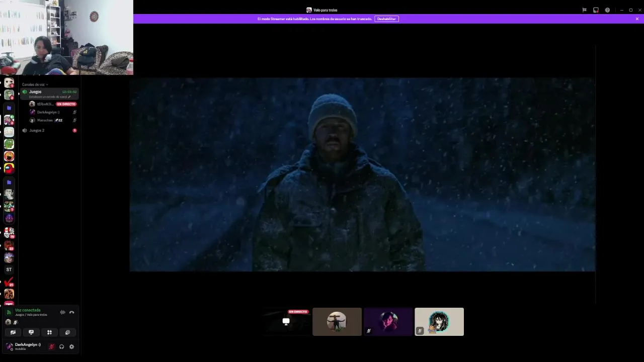
Task: Toggle the camera video button off/on
Action: (13, 332)
